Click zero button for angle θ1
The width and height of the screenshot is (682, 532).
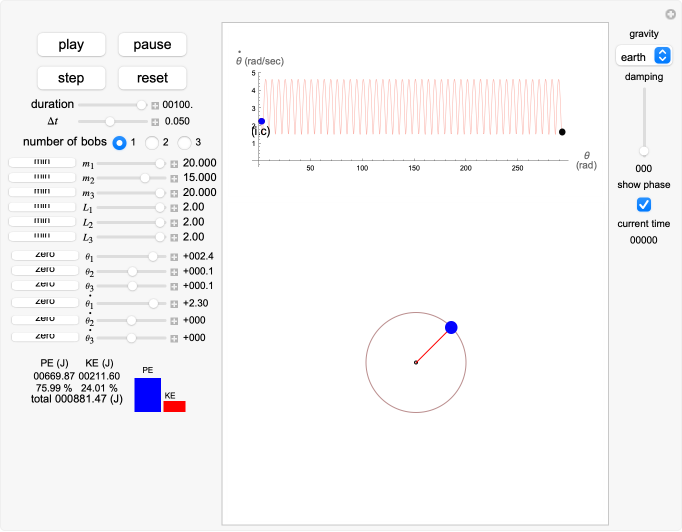(45, 255)
